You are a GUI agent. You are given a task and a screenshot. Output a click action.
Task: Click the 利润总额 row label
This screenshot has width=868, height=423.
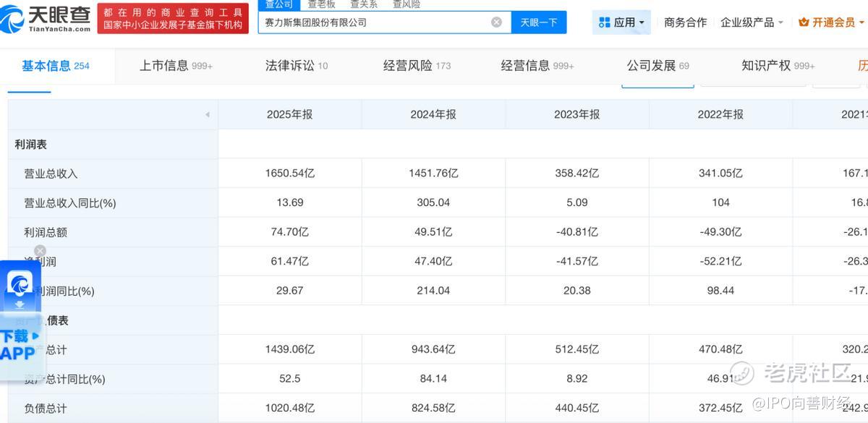[46, 232]
